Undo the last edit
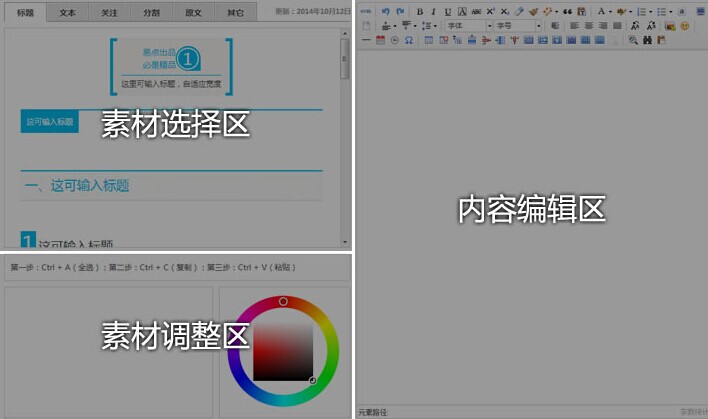The height and width of the screenshot is (419, 708). (385, 11)
